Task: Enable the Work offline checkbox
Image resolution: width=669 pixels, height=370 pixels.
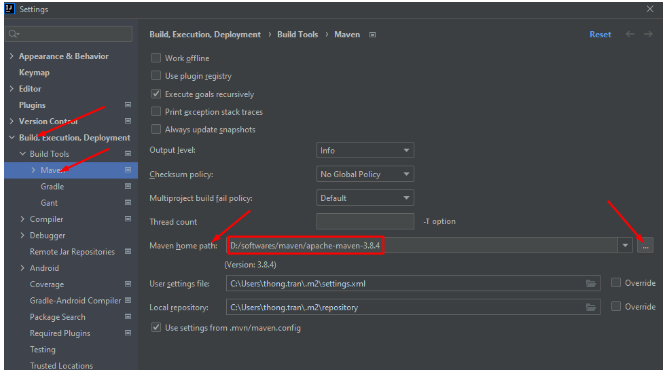Action: [156, 58]
